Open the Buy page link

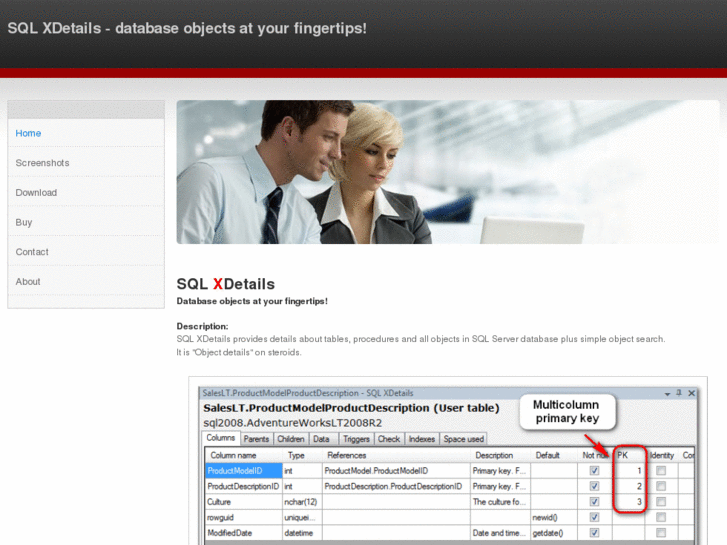24,222
